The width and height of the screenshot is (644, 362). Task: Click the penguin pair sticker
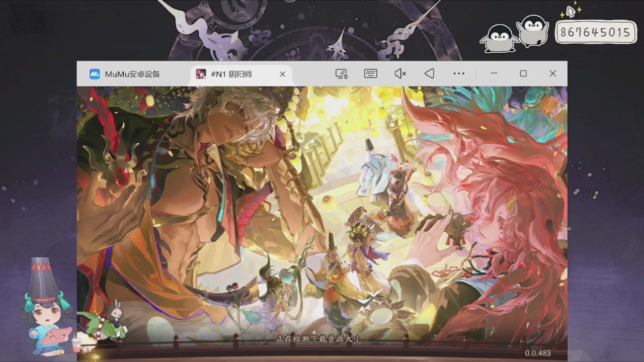tap(515, 33)
